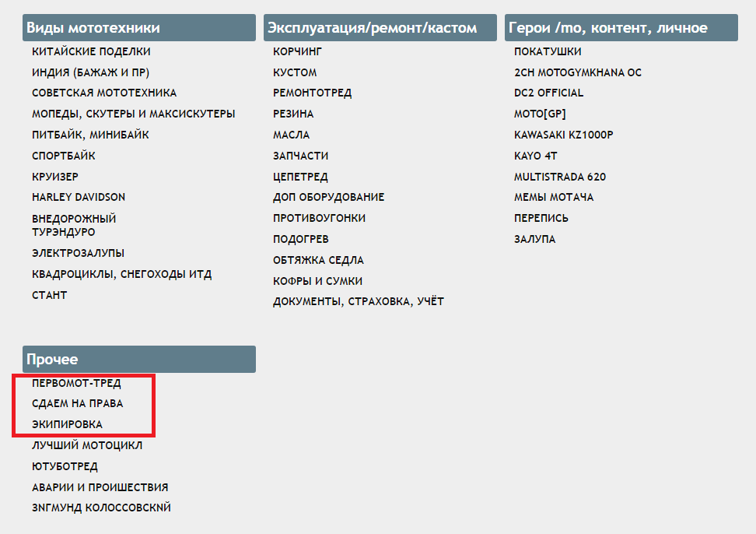756x534 pixels.
Task: Open ДОКУМЕНТЫ, СТРАХОВКА, УЧЁТ link
Action: pos(358,302)
